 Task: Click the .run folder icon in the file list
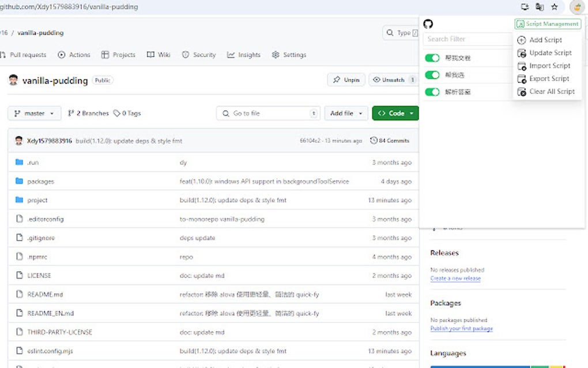tap(19, 163)
